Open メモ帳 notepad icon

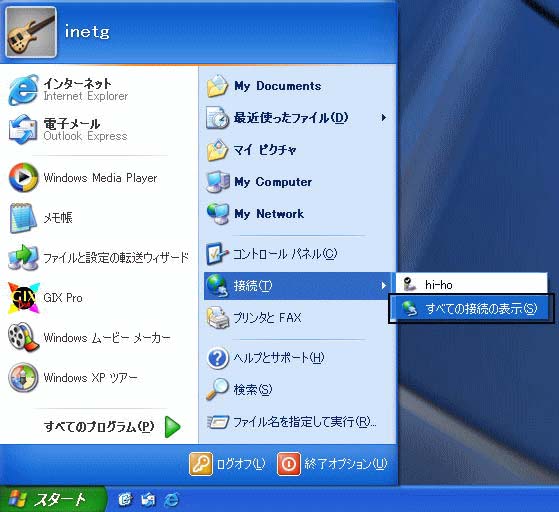[x=23, y=218]
